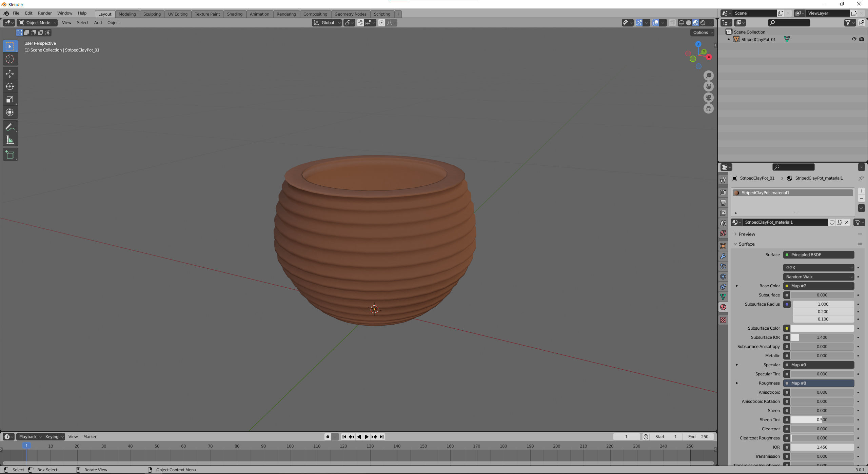Screen dimensions: 868x474
Task: Expand StripedClayPot_01 in the outliner
Action: point(729,39)
